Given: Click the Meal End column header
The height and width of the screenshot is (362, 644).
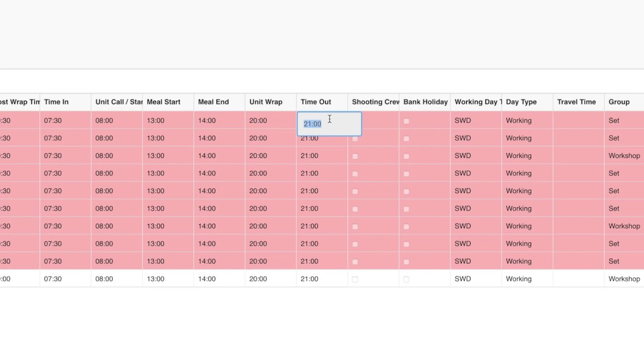Looking at the screenshot, I should coord(219,102).
